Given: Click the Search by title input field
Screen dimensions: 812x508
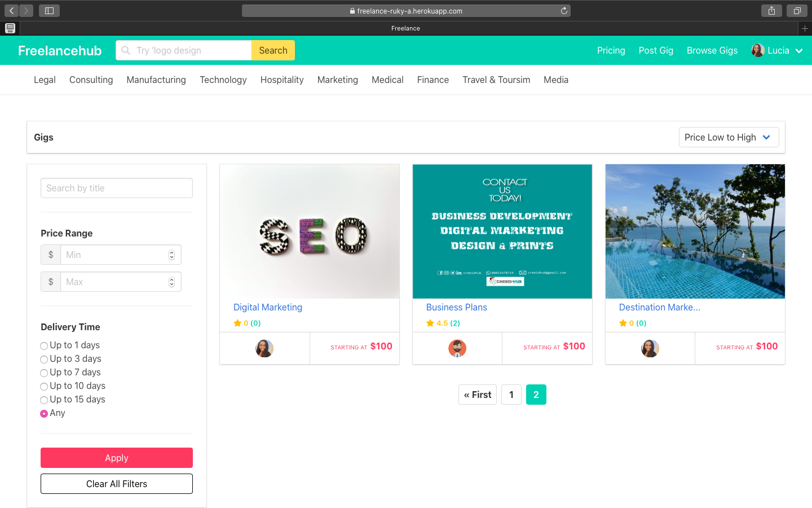Looking at the screenshot, I should pos(116,188).
